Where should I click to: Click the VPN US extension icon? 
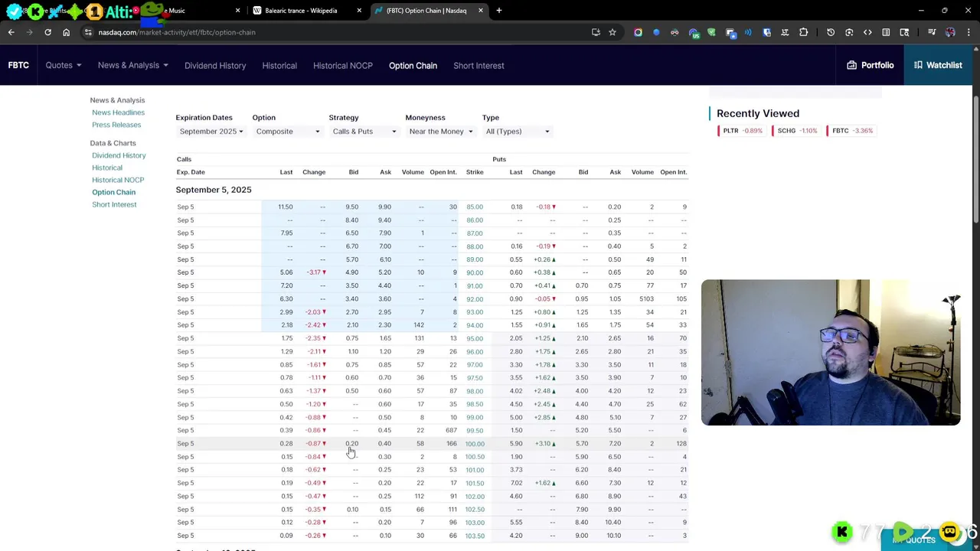click(693, 32)
